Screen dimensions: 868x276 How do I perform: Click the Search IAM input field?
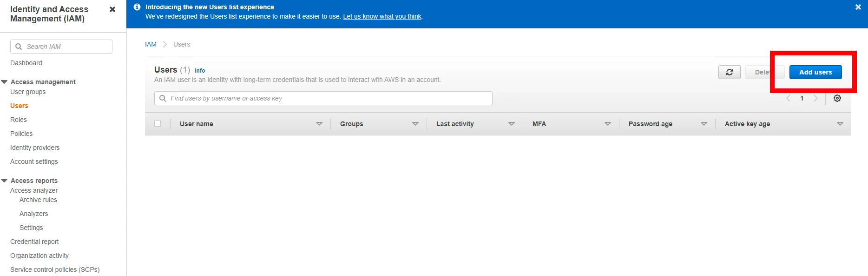pos(61,47)
